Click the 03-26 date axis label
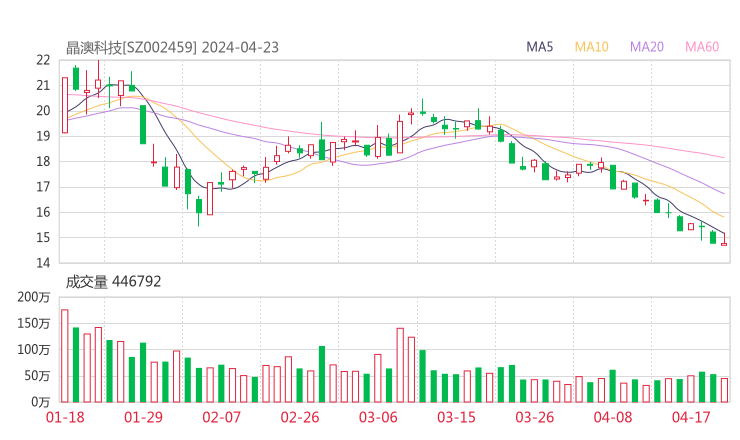740x440 pixels. click(534, 417)
